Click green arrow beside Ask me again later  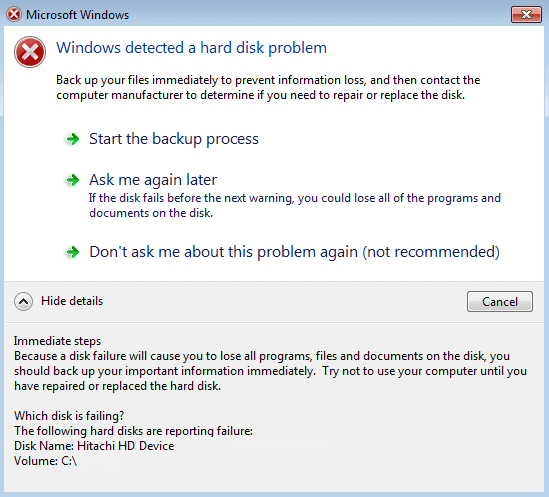pyautogui.click(x=73, y=180)
